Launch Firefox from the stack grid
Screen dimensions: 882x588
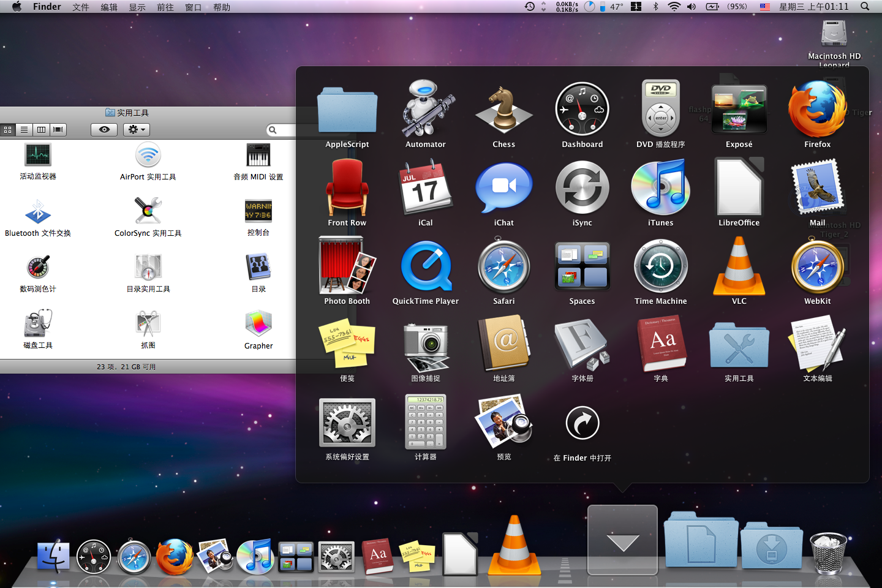pyautogui.click(x=817, y=109)
